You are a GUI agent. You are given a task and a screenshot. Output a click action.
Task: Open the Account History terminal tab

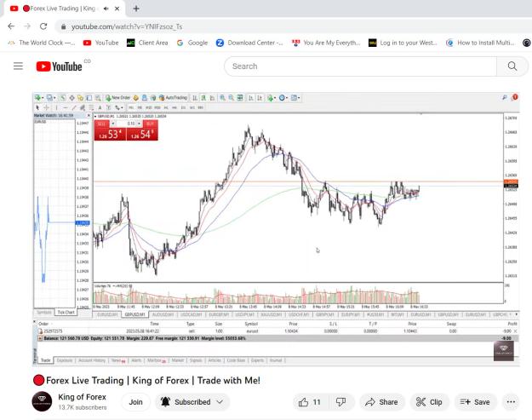point(92,360)
